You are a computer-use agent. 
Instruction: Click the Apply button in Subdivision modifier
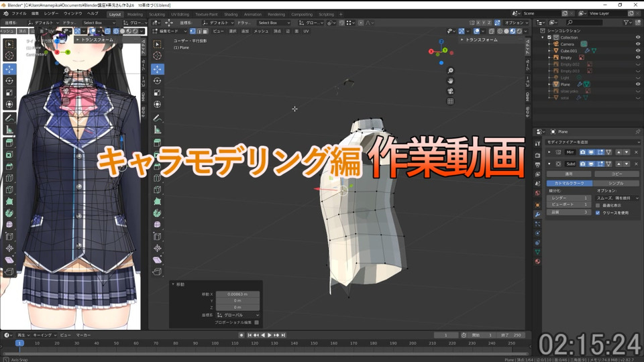tap(569, 174)
